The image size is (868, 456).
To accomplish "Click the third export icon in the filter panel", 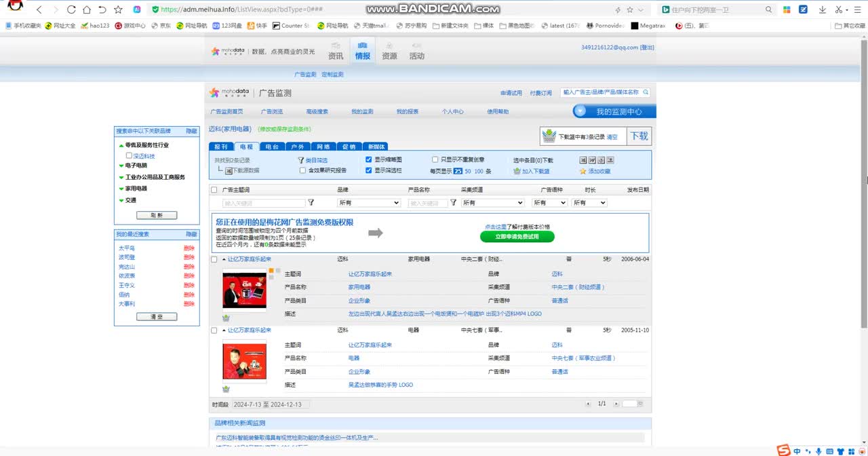I will [x=601, y=160].
